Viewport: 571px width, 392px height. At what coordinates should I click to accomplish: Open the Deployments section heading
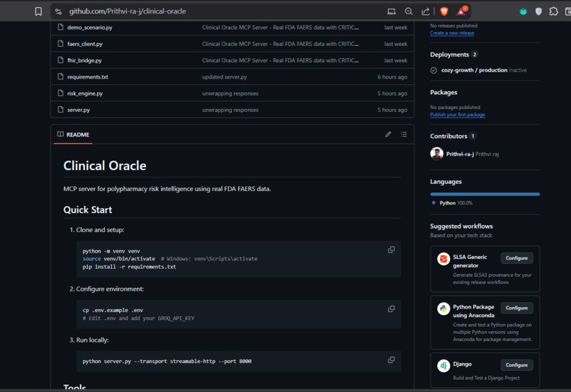[449, 54]
